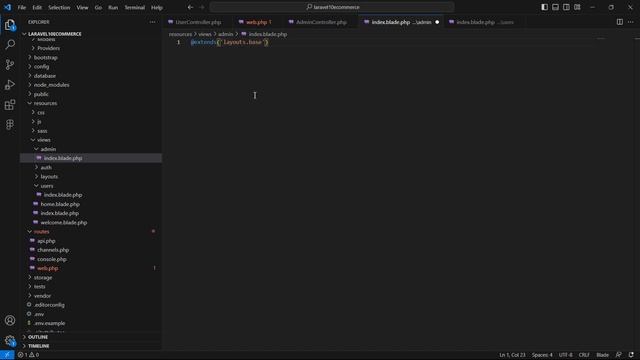Change indentation via Spaces: 4
Image resolution: width=640 pixels, height=360 pixels.
click(x=542, y=355)
